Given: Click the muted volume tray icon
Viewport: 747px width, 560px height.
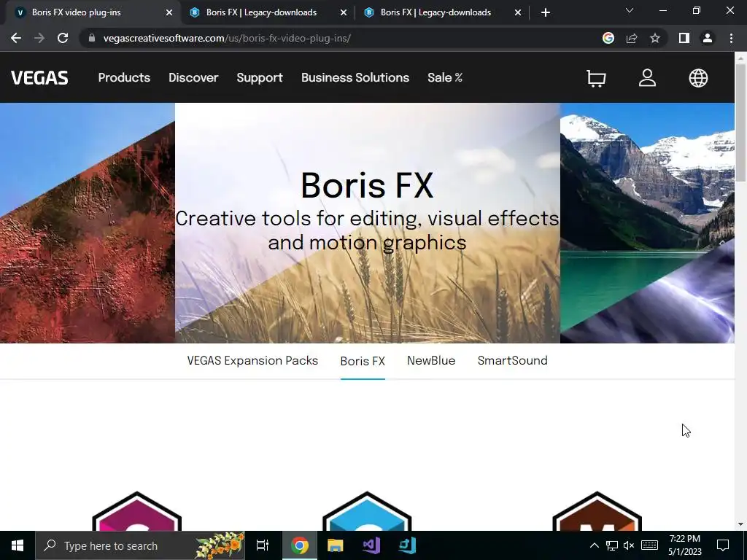Looking at the screenshot, I should [629, 545].
